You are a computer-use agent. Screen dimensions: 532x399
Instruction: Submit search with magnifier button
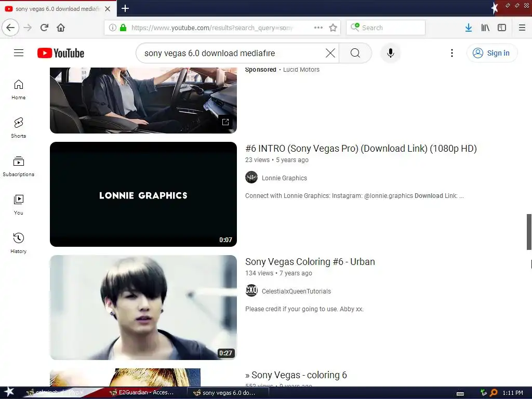(355, 53)
